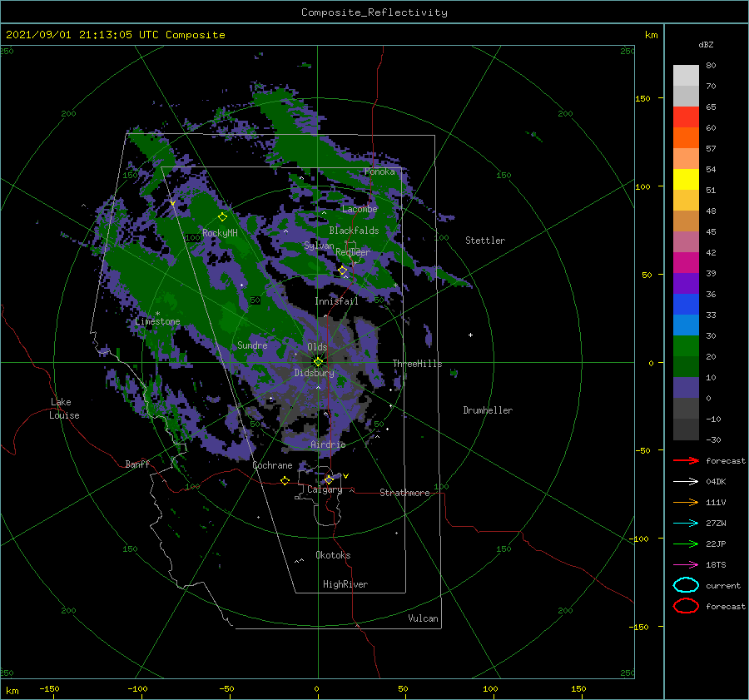Click the slate-purple 0-10 dBZ swatch
The image size is (749, 700).
pos(686,388)
